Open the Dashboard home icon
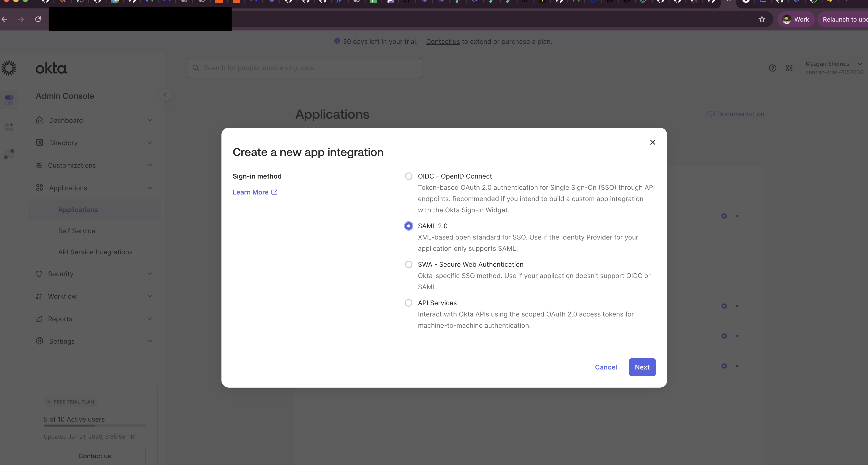 click(39, 120)
